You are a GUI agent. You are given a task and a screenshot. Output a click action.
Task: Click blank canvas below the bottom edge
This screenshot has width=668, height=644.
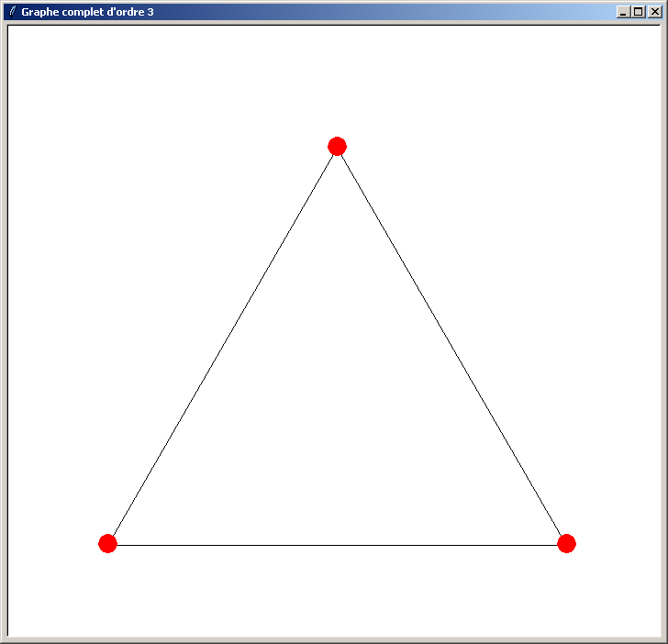337,592
